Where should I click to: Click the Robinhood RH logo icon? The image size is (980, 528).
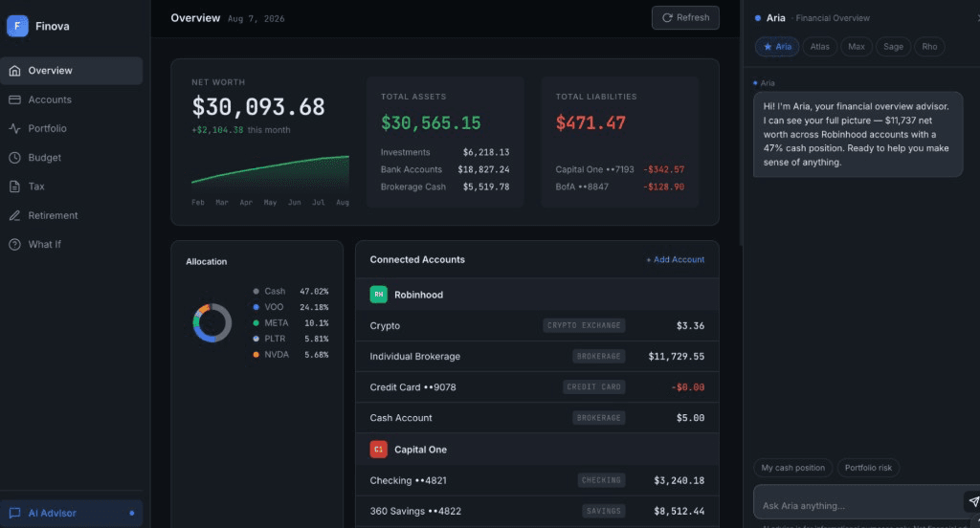pyautogui.click(x=379, y=295)
